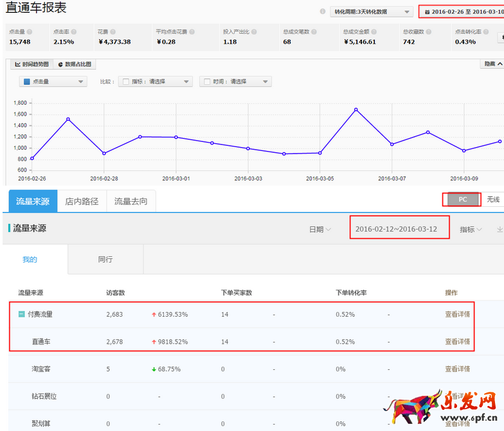
Task: Click the calendar icon in the date range box
Action: point(427,12)
